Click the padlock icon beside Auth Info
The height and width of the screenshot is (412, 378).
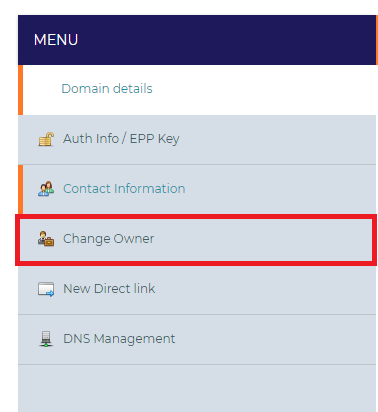coord(46,139)
